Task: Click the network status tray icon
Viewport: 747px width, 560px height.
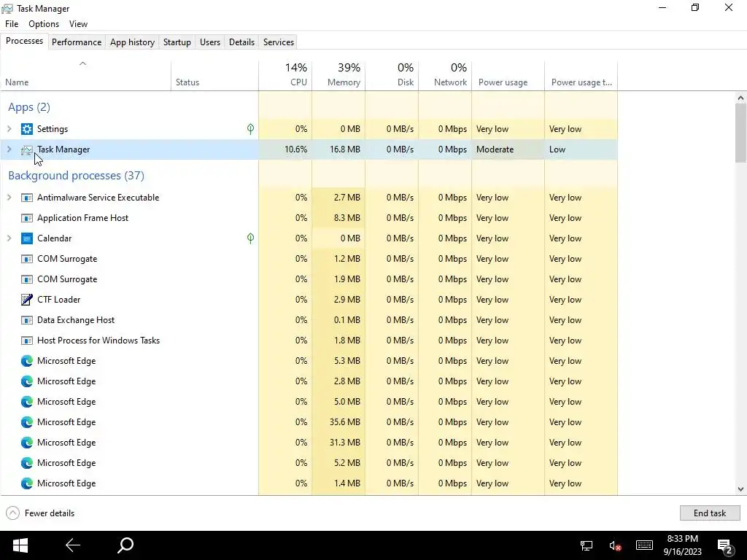Action: [587, 545]
